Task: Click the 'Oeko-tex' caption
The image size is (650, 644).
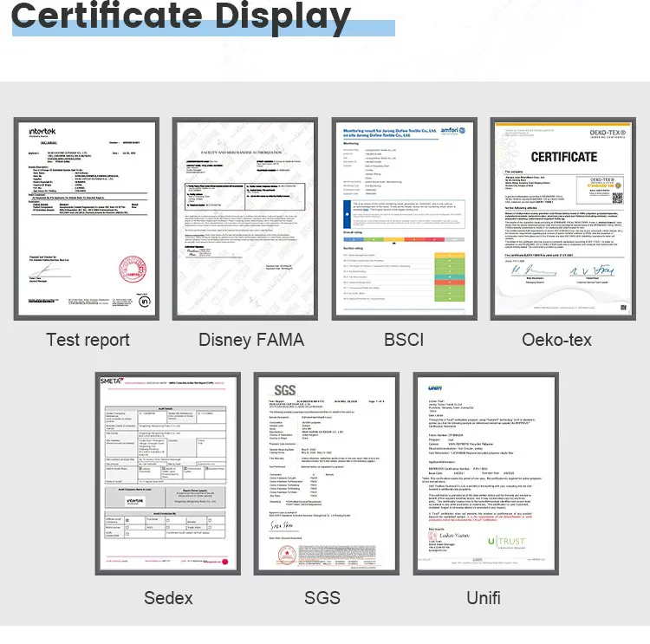Action: point(556,340)
